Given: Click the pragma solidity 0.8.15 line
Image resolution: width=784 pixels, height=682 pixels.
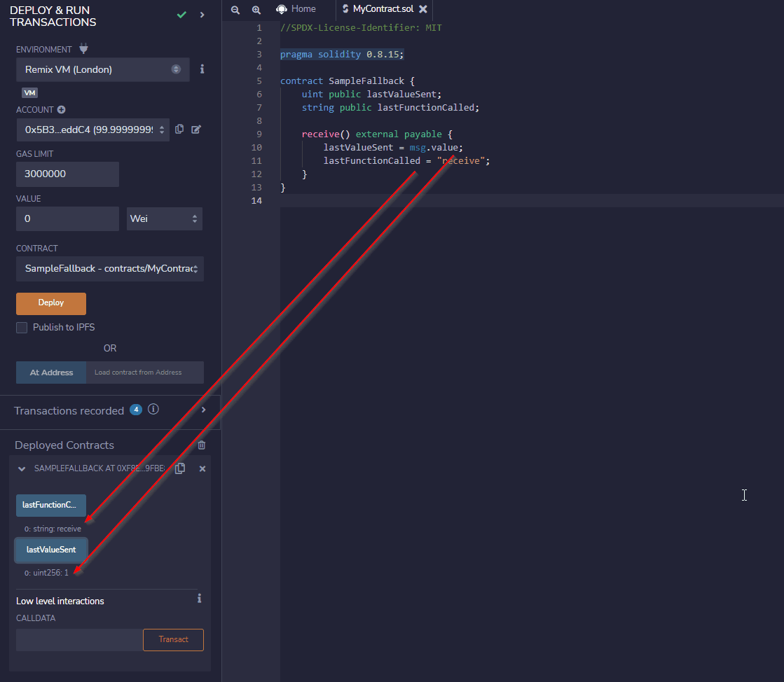Looking at the screenshot, I should pyautogui.click(x=342, y=55).
